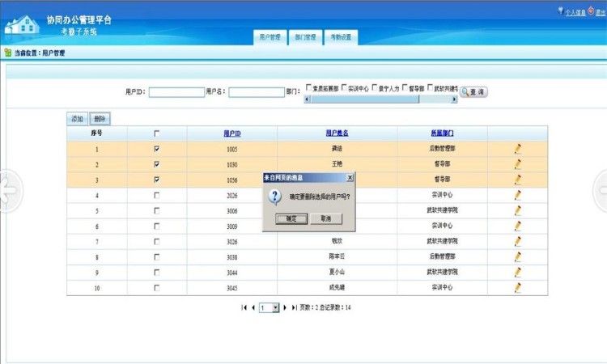Click the name cell 王艳

click(337, 164)
